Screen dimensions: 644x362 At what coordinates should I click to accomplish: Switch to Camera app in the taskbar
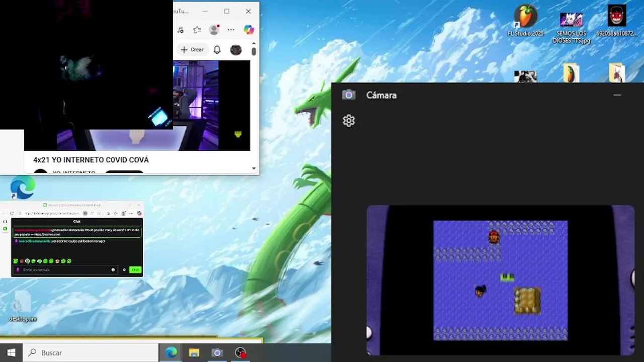coord(217,353)
